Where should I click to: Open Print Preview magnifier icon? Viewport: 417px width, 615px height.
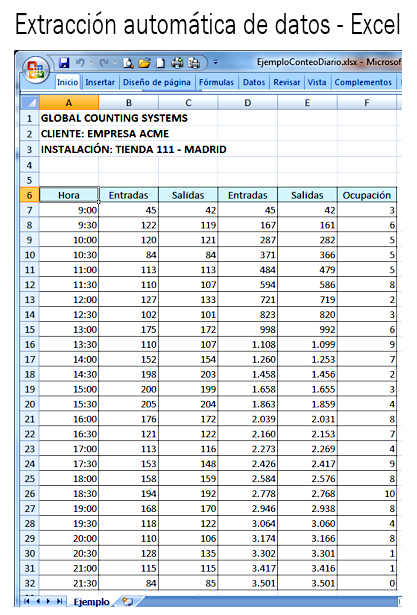tap(128, 63)
